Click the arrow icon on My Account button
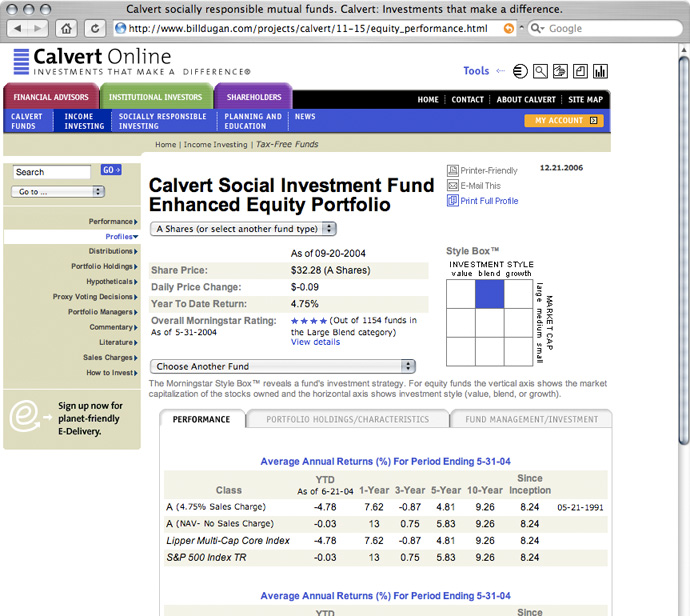The width and height of the screenshot is (690, 616). [x=593, y=121]
